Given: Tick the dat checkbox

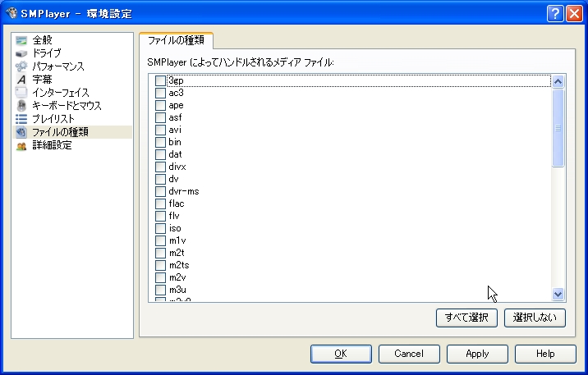Looking at the screenshot, I should [160, 154].
